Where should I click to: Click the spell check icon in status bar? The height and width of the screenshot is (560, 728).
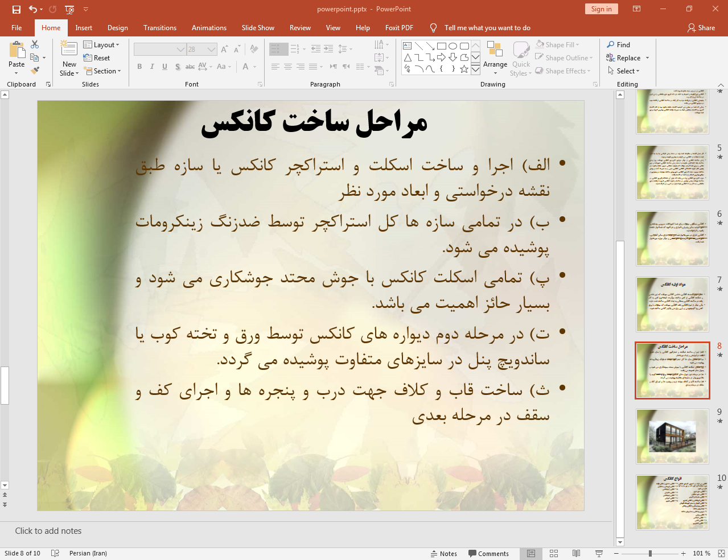55,553
